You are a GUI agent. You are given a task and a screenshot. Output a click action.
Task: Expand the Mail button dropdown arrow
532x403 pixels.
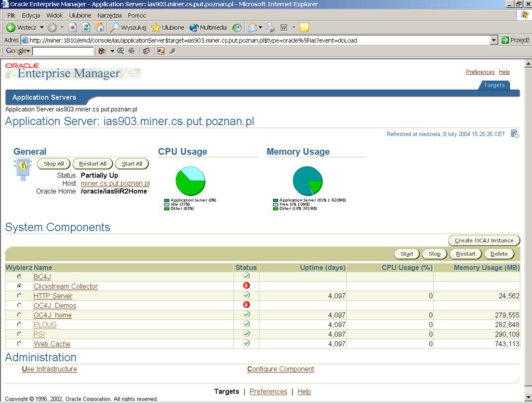pos(260,28)
